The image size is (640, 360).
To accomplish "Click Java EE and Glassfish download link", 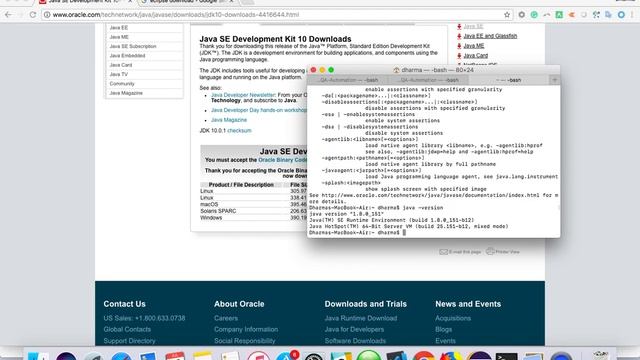I will point(490,36).
